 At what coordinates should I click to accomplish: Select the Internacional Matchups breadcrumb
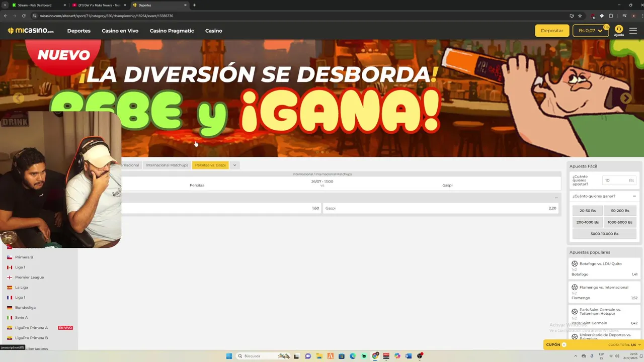pos(167,165)
